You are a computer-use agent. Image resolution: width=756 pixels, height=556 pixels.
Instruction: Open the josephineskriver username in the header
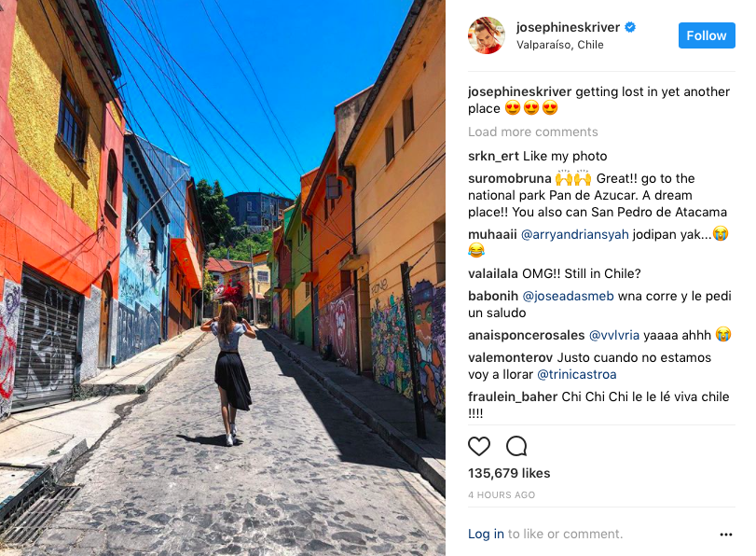click(568, 27)
